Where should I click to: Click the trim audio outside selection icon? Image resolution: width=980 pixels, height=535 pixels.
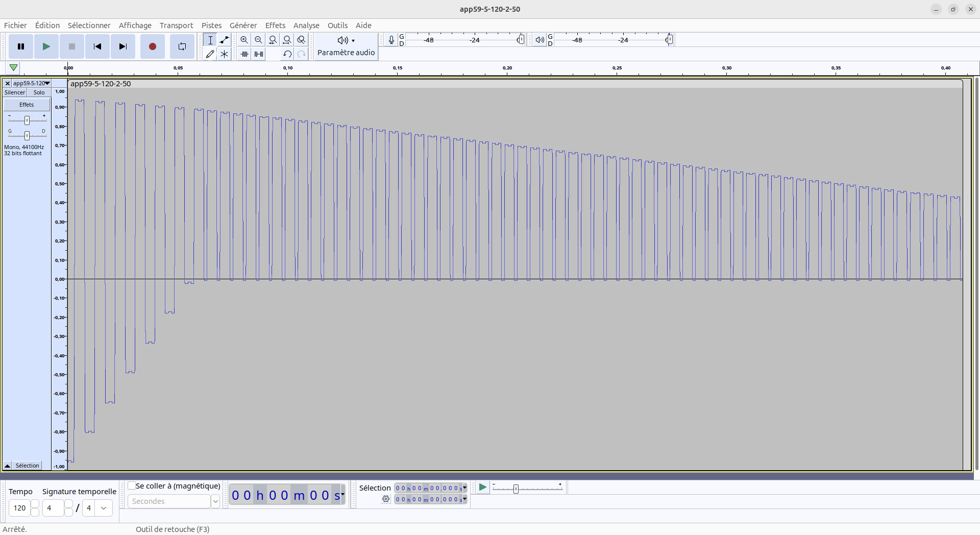pos(244,54)
